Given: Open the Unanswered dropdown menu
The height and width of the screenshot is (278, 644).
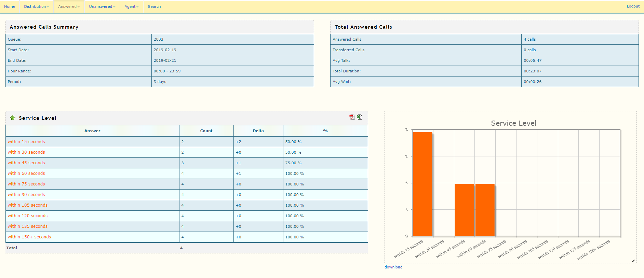Looking at the screenshot, I should coord(102,6).
